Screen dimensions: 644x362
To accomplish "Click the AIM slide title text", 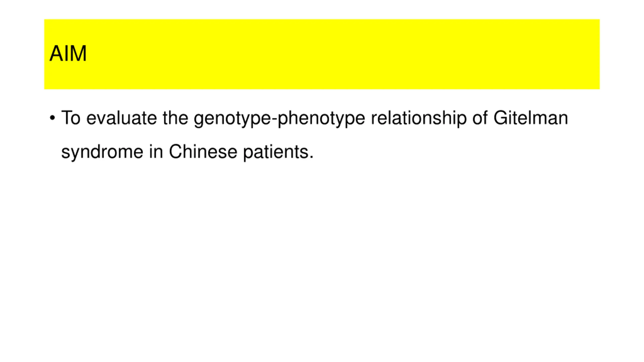I will [68, 53].
